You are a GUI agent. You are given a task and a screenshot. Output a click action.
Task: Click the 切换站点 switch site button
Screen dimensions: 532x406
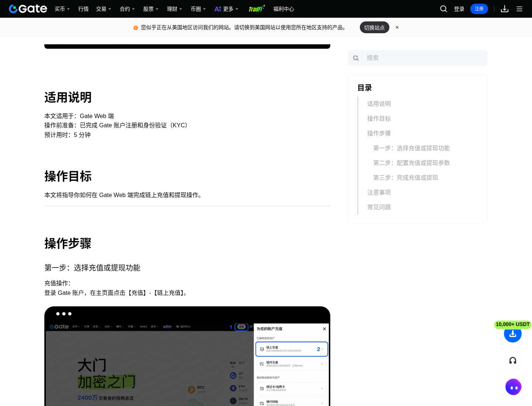click(375, 27)
